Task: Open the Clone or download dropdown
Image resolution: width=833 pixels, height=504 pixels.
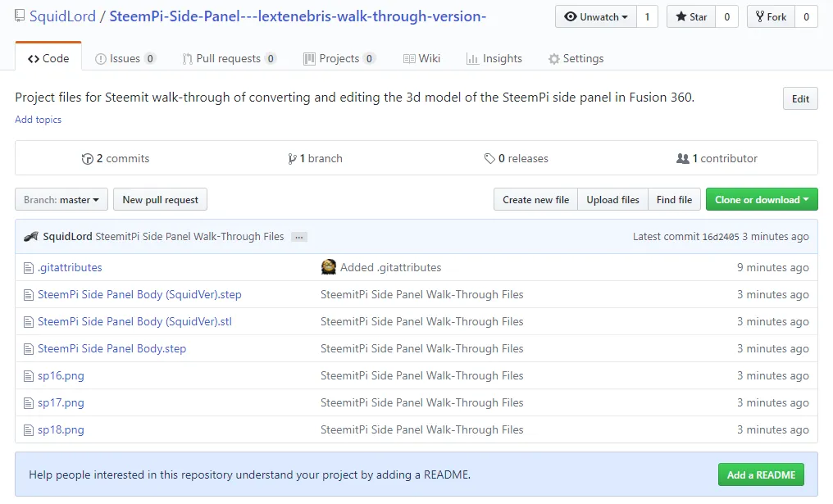Action: point(762,200)
